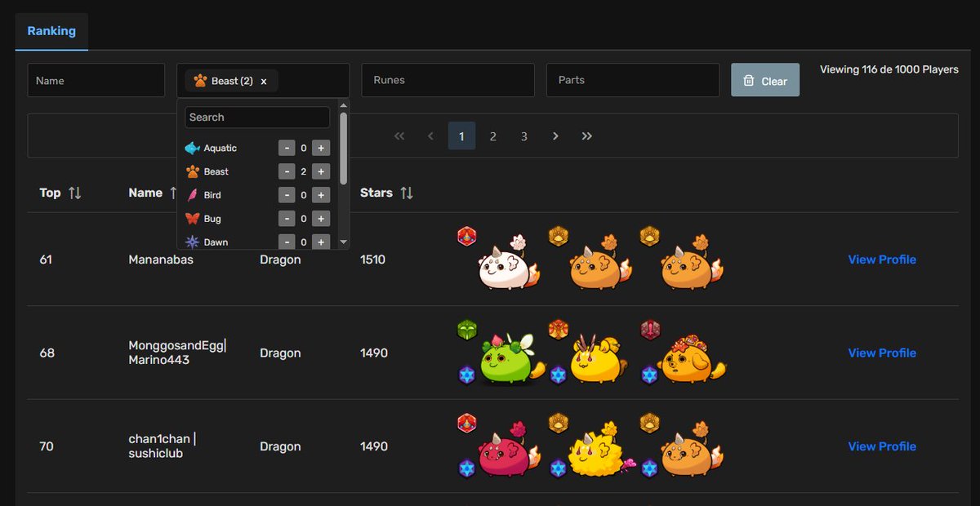Remove the Beast (2) filter chip
The image size is (980, 506).
[264, 82]
